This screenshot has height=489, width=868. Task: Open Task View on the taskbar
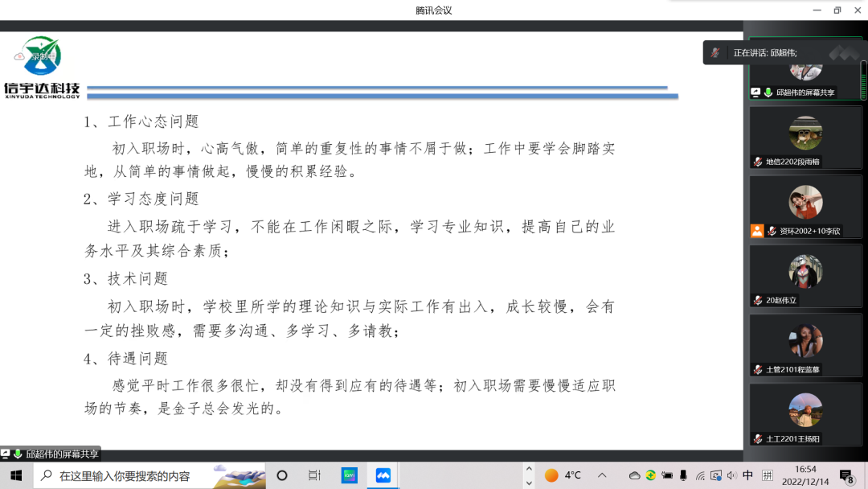(x=314, y=475)
